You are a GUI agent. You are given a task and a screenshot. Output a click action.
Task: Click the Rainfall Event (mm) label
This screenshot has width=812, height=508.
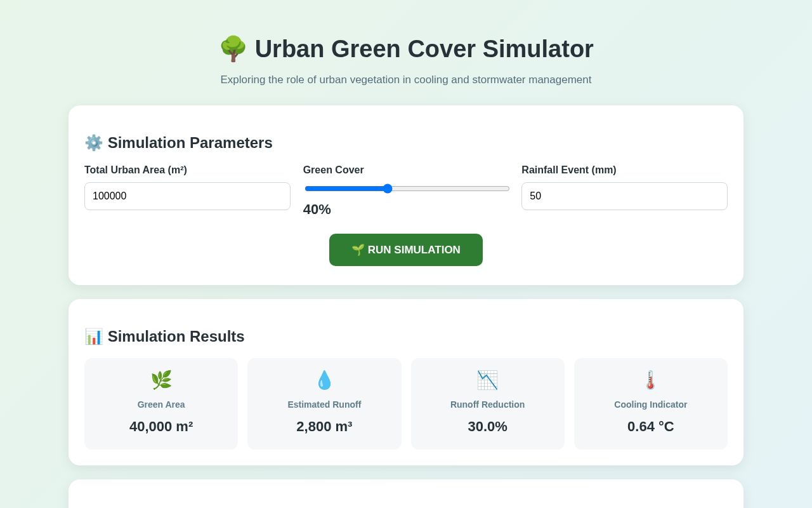[x=569, y=170]
